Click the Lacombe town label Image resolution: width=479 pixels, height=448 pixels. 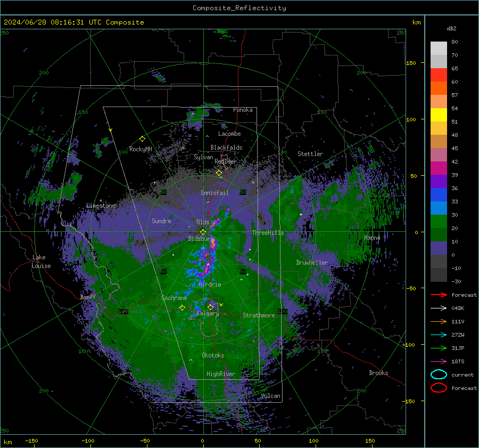point(229,134)
